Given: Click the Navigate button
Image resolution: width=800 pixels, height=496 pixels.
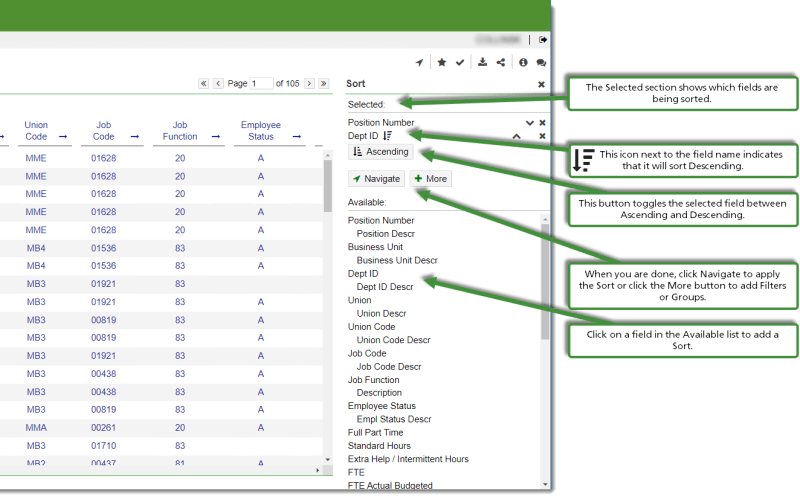Looking at the screenshot, I should pyautogui.click(x=377, y=179).
